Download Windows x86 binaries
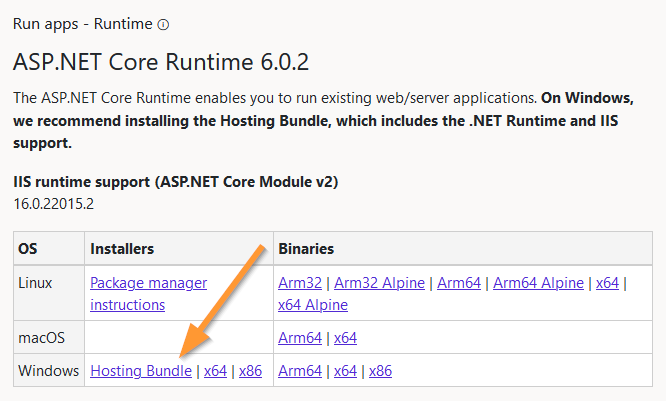 (x=381, y=371)
